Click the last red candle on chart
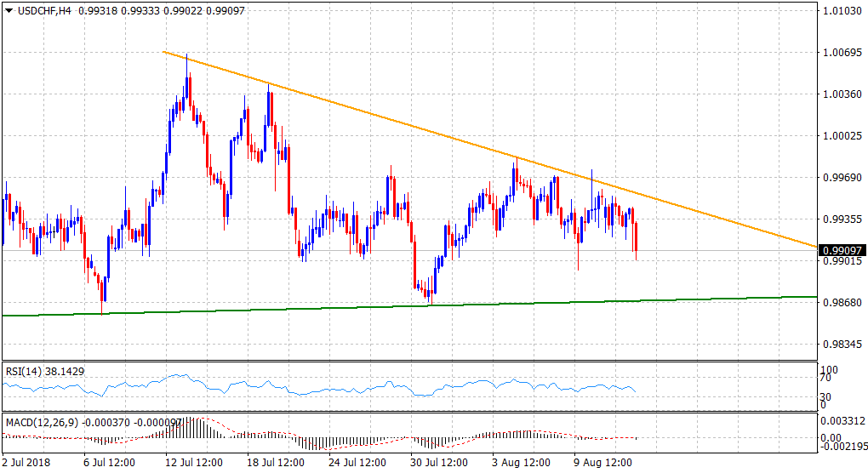The height and width of the screenshot is (473, 868). click(637, 236)
